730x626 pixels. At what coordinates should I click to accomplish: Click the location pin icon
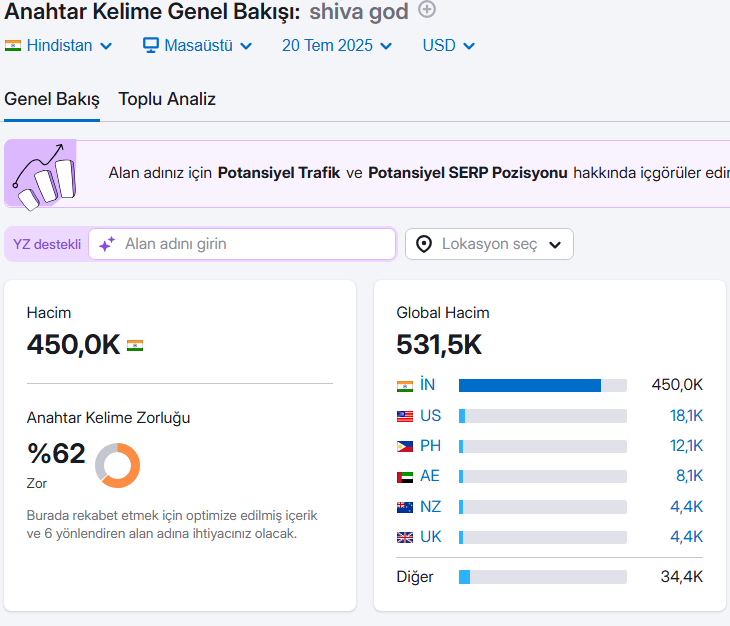pos(424,244)
